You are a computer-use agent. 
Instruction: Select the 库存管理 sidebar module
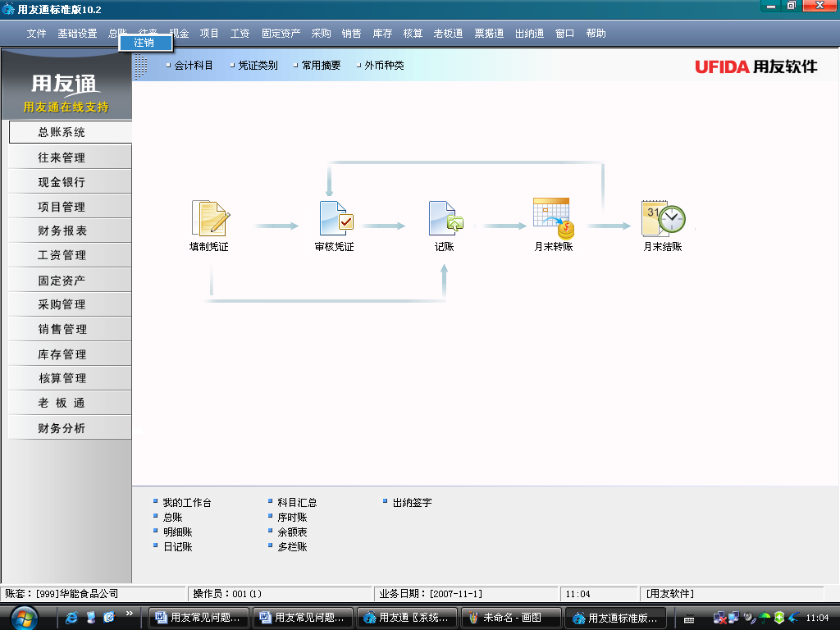[71, 354]
